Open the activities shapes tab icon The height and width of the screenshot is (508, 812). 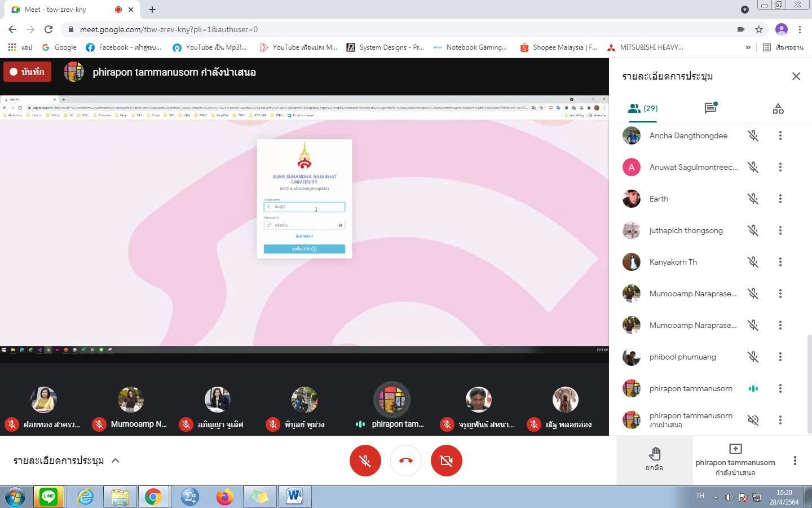coord(778,108)
